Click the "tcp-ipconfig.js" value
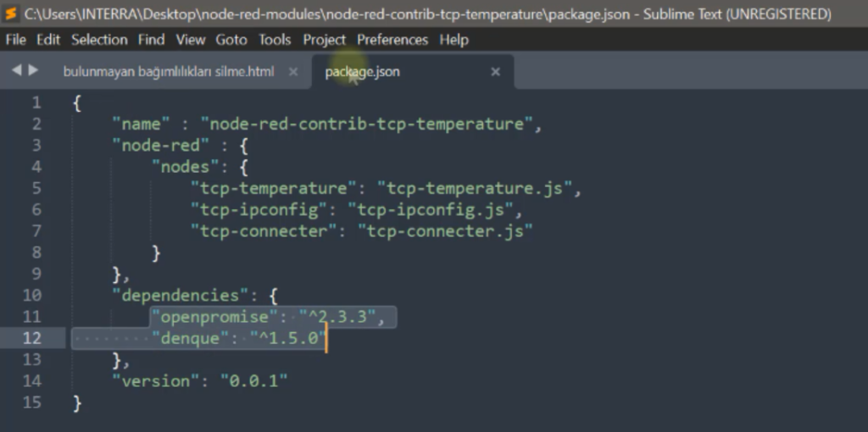 430,209
